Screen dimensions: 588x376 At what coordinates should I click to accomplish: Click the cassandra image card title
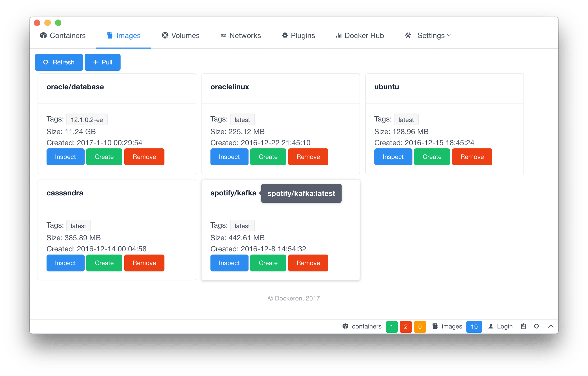tap(65, 193)
